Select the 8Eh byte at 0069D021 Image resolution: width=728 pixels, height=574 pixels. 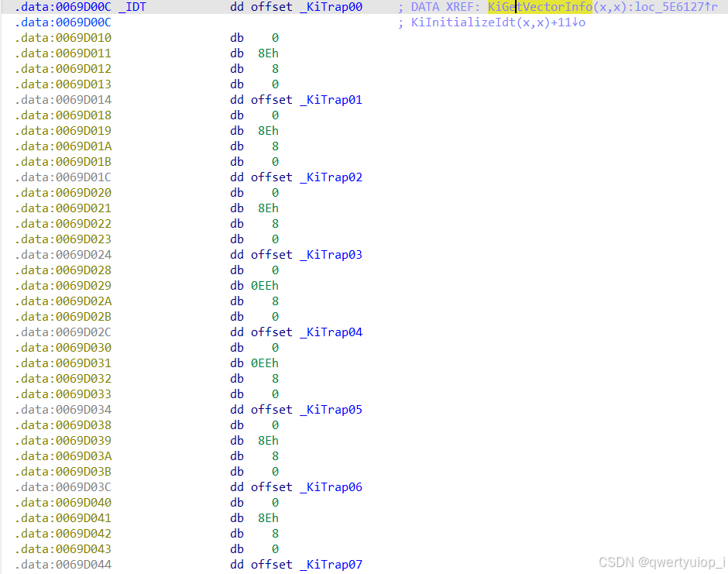(269, 208)
